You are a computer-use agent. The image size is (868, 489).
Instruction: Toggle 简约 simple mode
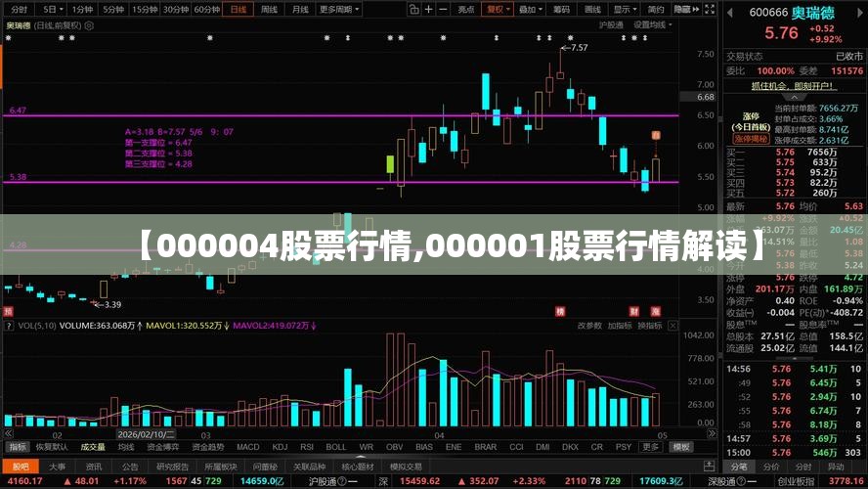coord(657,10)
